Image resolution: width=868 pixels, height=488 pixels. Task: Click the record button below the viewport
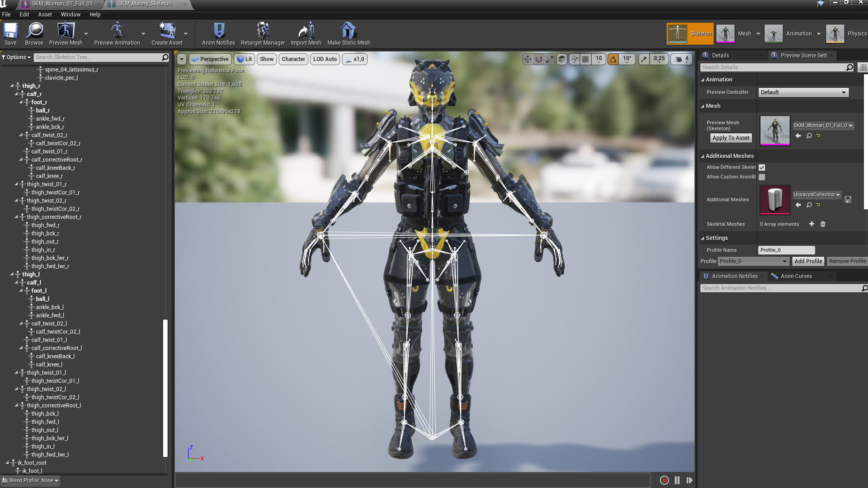[x=664, y=480]
